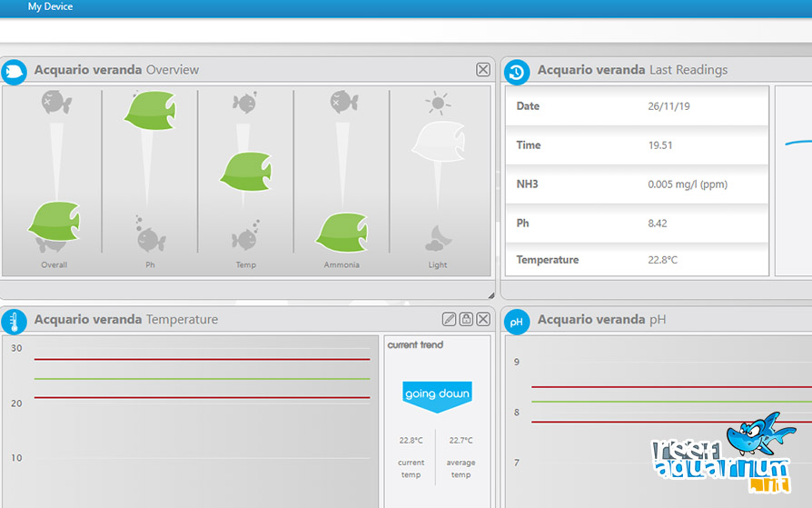The width and height of the screenshot is (812, 508).
Task: Click the green fish in Overall column
Action: click(54, 222)
